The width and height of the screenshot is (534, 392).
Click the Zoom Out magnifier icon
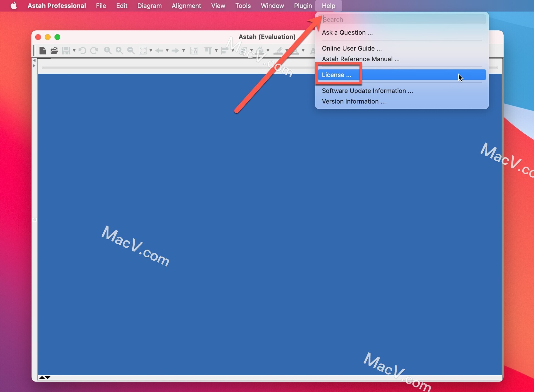131,51
